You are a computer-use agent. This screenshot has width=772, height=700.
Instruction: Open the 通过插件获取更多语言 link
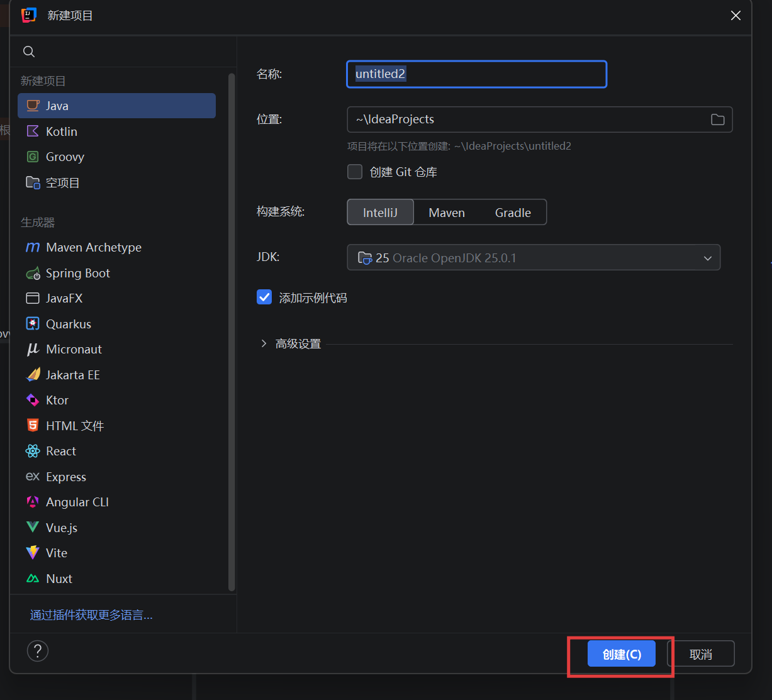tap(91, 615)
